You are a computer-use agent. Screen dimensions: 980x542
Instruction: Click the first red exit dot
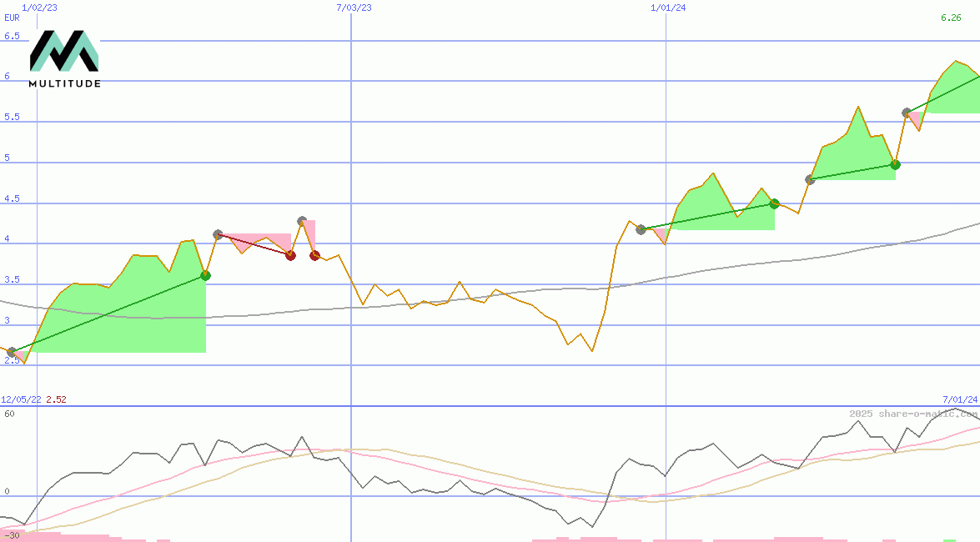[x=290, y=255]
